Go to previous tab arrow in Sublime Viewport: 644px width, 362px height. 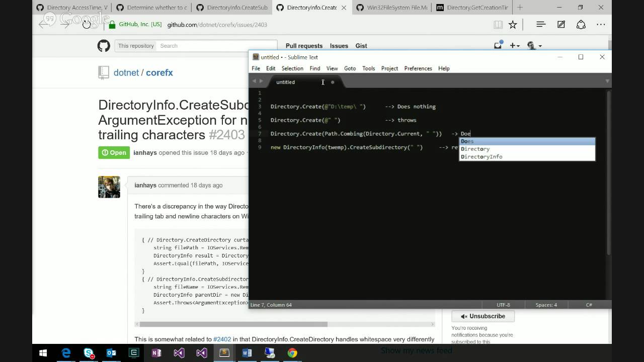[254, 81]
